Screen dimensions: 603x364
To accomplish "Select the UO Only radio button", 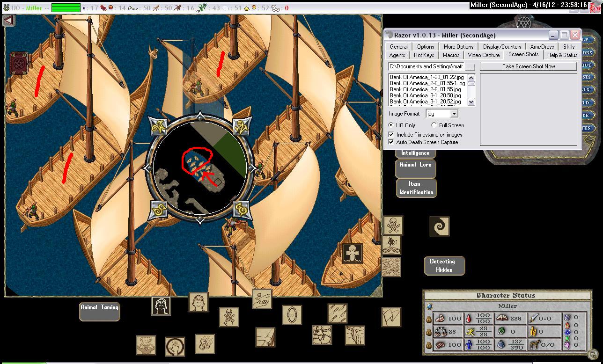I will tap(391, 125).
